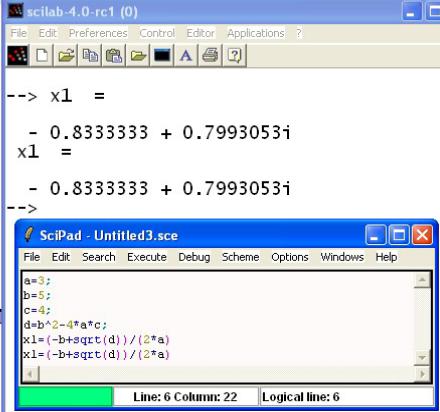The height and width of the screenshot is (412, 440).
Task: Click the green status indicator in SciPad
Action: [66, 396]
